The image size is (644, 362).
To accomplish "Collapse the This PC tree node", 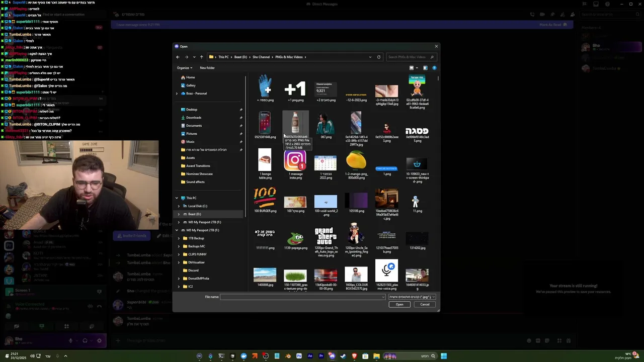I will coord(177,198).
